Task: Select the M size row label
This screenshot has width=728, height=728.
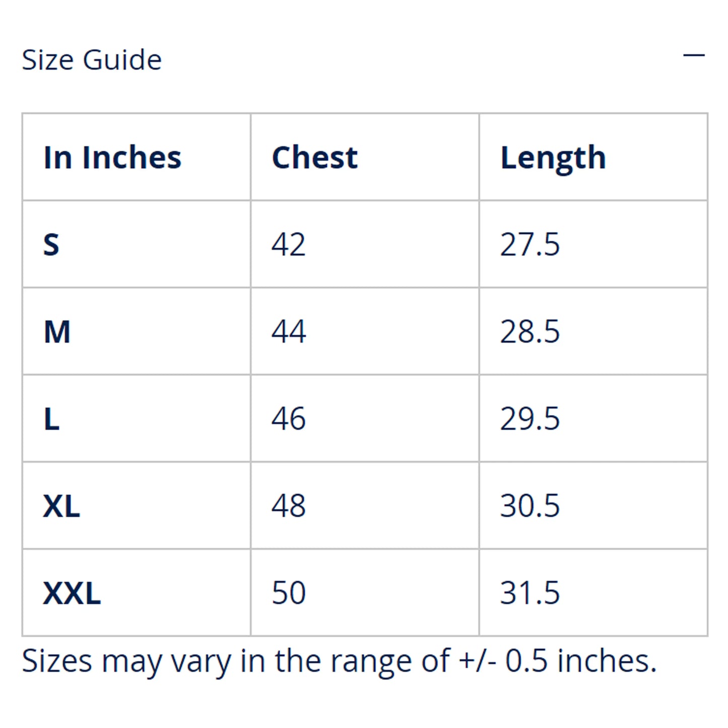Action: pos(57,332)
